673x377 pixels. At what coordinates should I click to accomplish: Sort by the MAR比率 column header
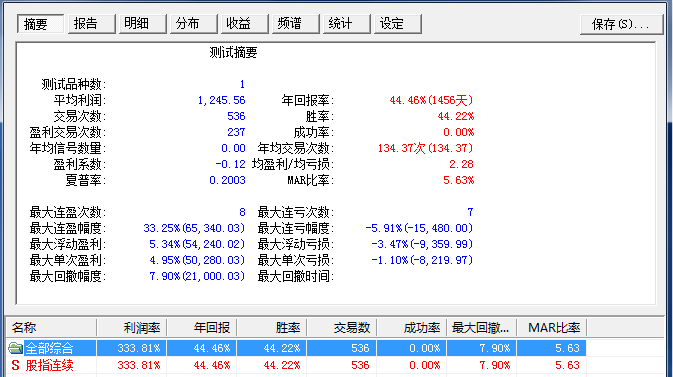pos(552,328)
